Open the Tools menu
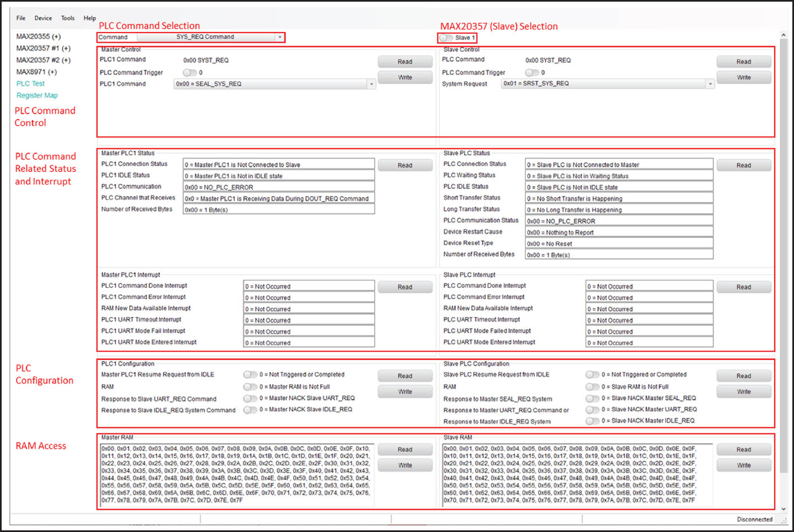The width and height of the screenshot is (794, 532). click(x=68, y=18)
